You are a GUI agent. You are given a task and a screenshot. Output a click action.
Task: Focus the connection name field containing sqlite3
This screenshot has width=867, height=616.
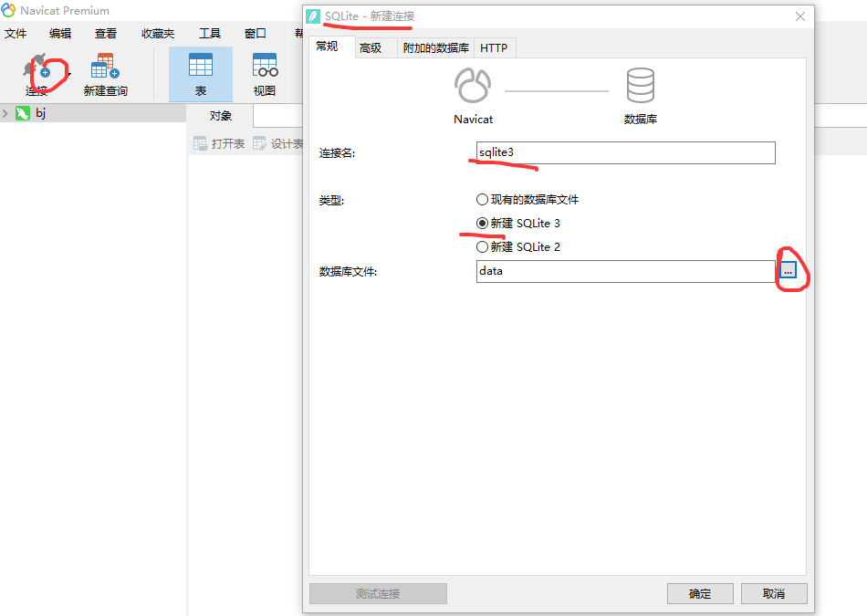click(626, 152)
